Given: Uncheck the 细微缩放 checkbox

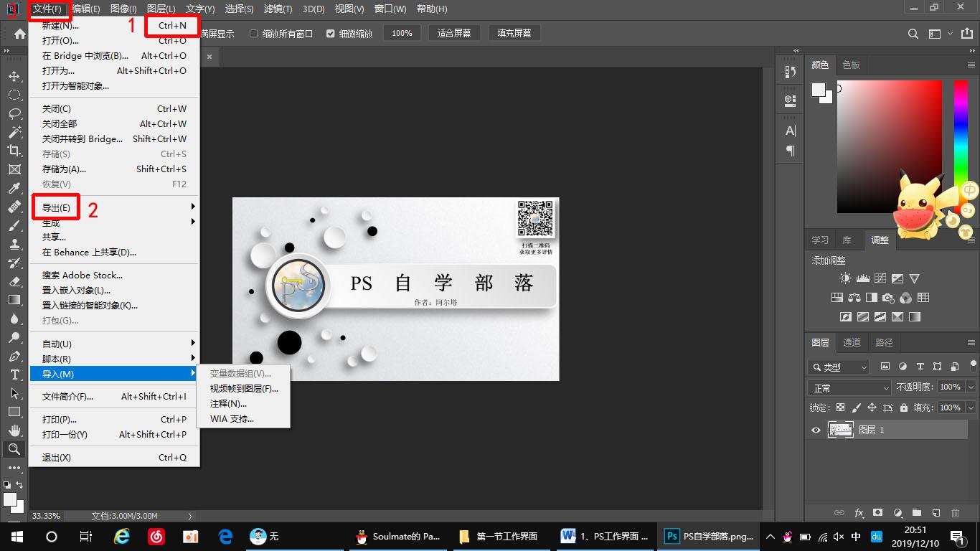Looking at the screenshot, I should (330, 34).
